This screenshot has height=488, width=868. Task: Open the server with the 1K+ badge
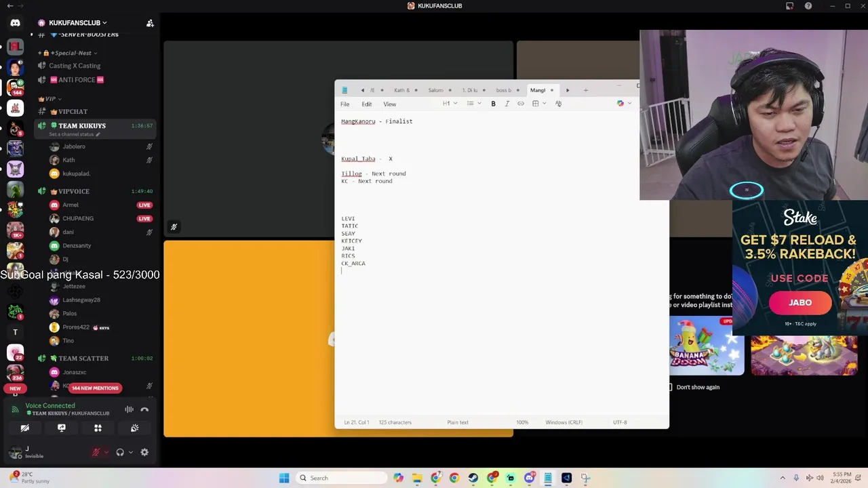pos(15,230)
